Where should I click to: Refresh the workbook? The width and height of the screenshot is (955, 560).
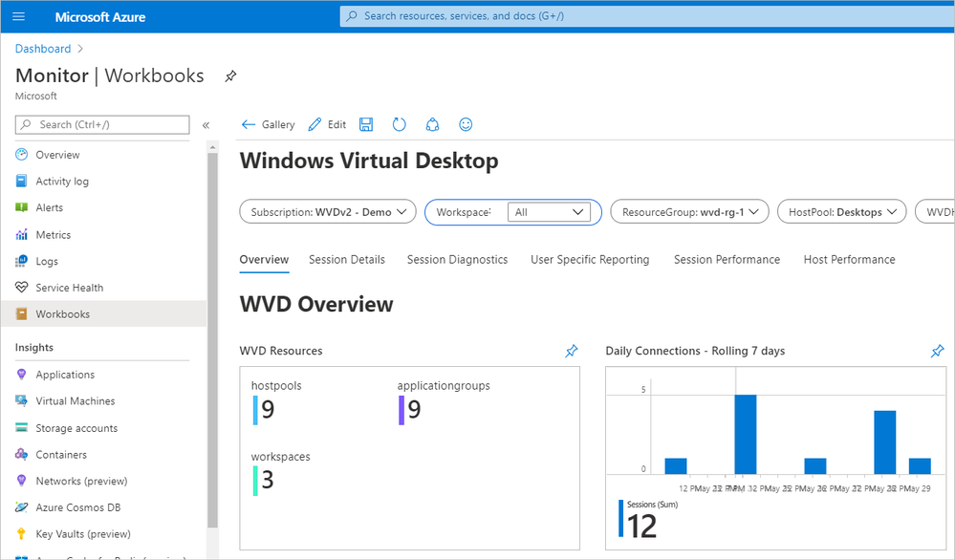click(x=399, y=125)
